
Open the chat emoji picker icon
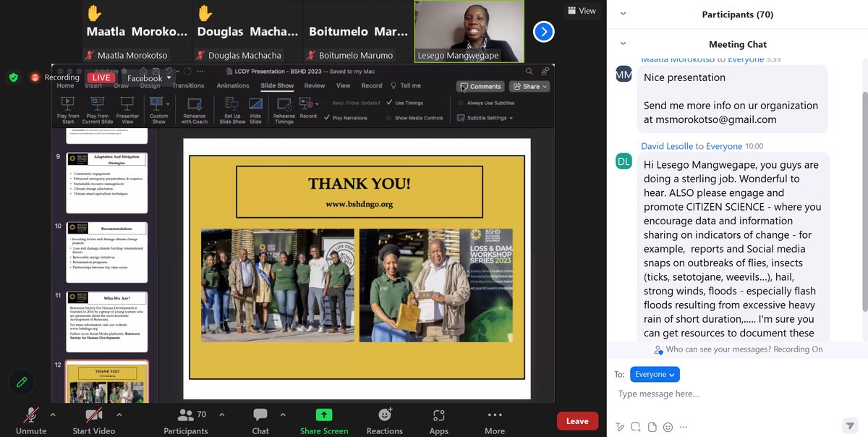[668, 427]
